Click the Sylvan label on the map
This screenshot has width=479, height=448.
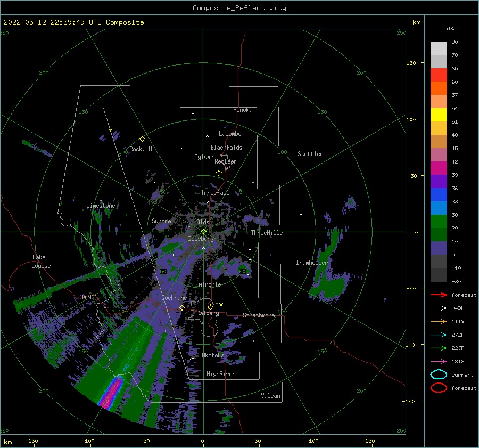click(x=204, y=157)
